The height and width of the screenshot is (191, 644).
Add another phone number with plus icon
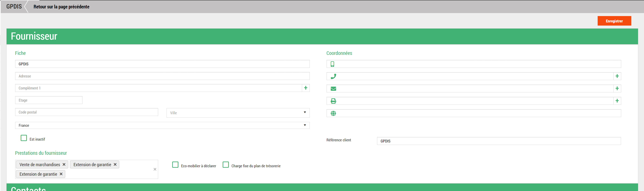coord(617,76)
